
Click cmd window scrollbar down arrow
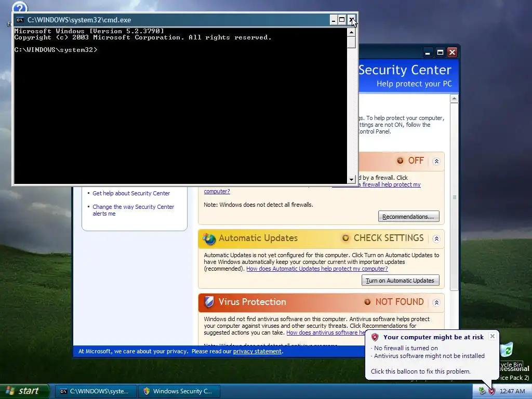tap(352, 179)
